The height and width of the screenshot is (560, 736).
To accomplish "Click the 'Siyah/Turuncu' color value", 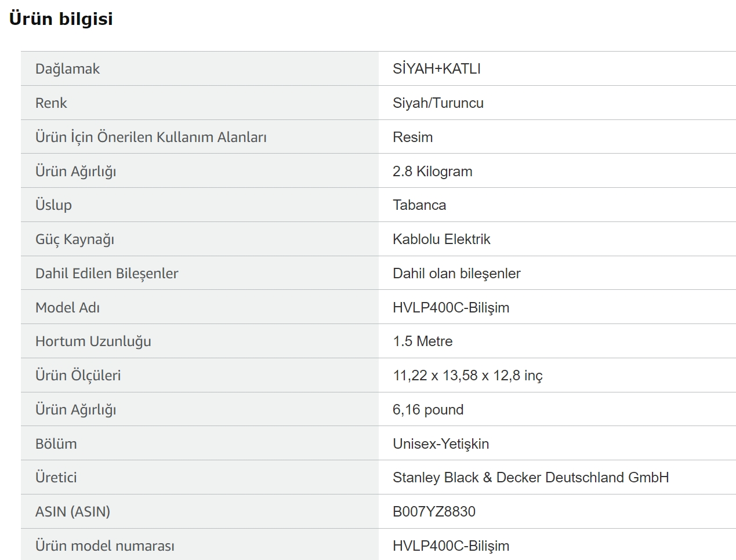I will click(x=438, y=103).
